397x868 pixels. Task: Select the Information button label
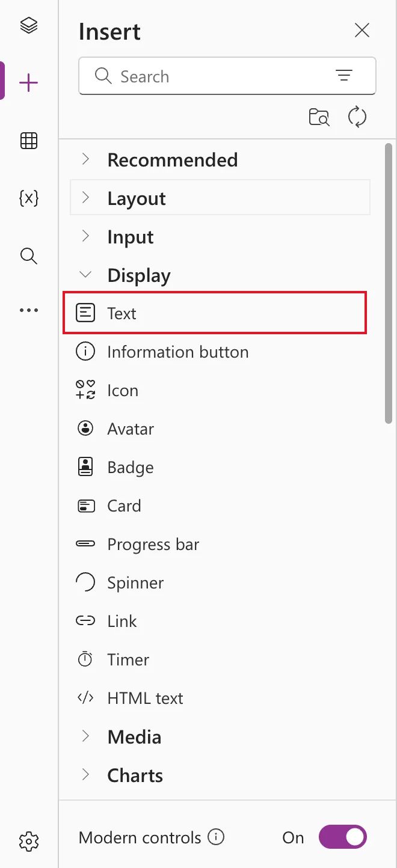click(x=177, y=352)
